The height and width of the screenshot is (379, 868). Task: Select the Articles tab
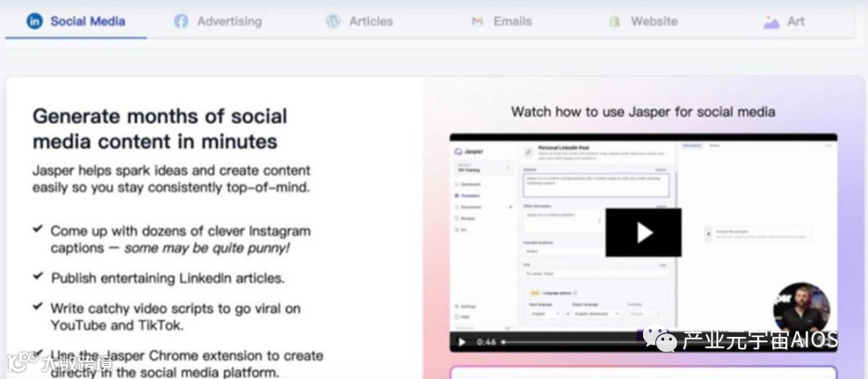[x=360, y=22]
